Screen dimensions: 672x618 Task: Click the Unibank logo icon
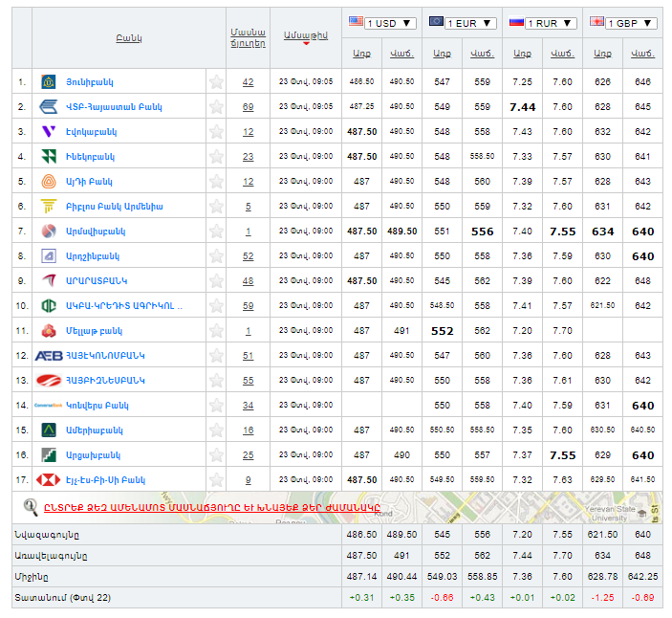pos(49,82)
